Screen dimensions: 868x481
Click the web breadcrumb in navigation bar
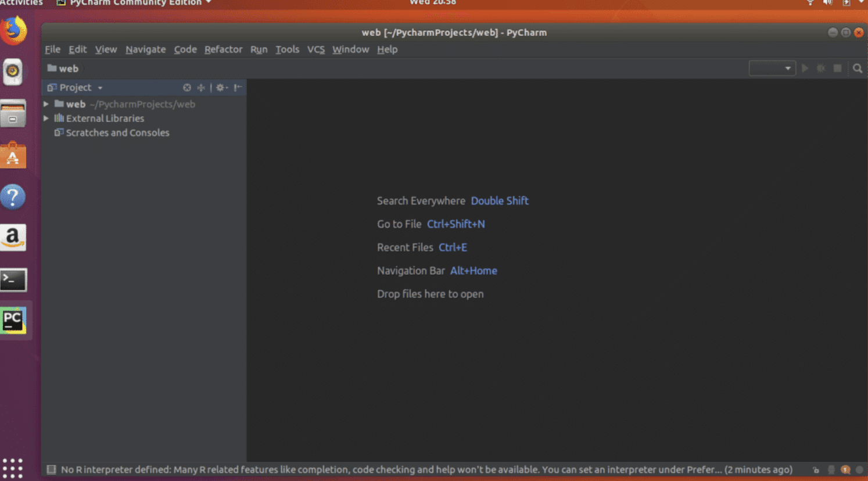pyautogui.click(x=63, y=69)
